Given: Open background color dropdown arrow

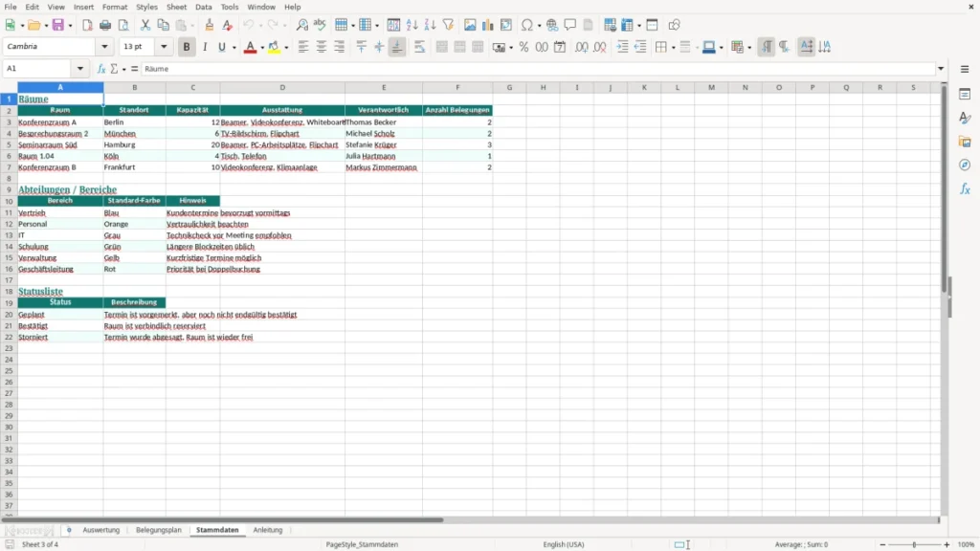Looking at the screenshot, I should 286,47.
